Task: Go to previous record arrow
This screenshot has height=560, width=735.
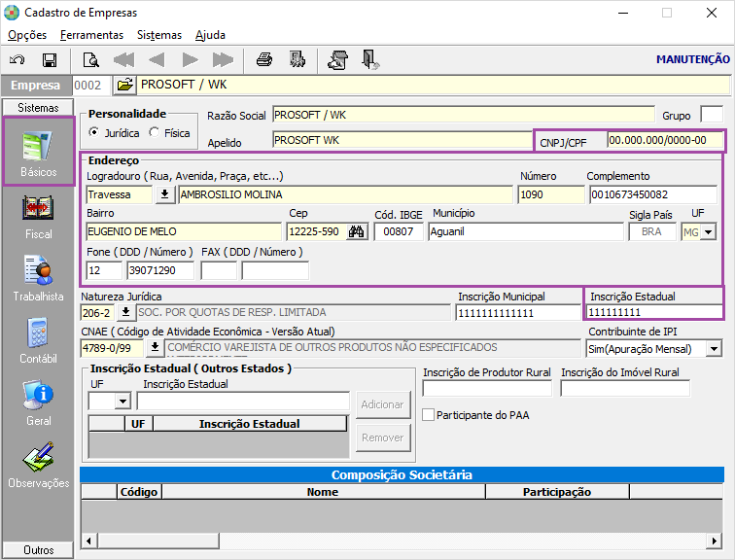Action: 157,60
